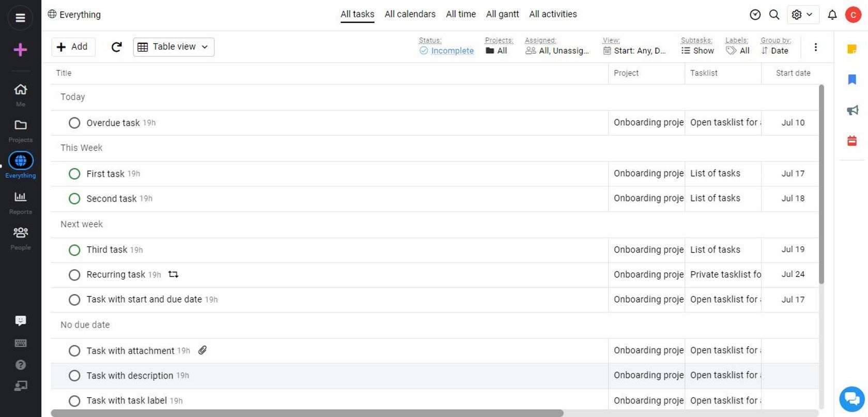The height and width of the screenshot is (417, 868).
Task: Open the help question mark icon
Action: 21,365
